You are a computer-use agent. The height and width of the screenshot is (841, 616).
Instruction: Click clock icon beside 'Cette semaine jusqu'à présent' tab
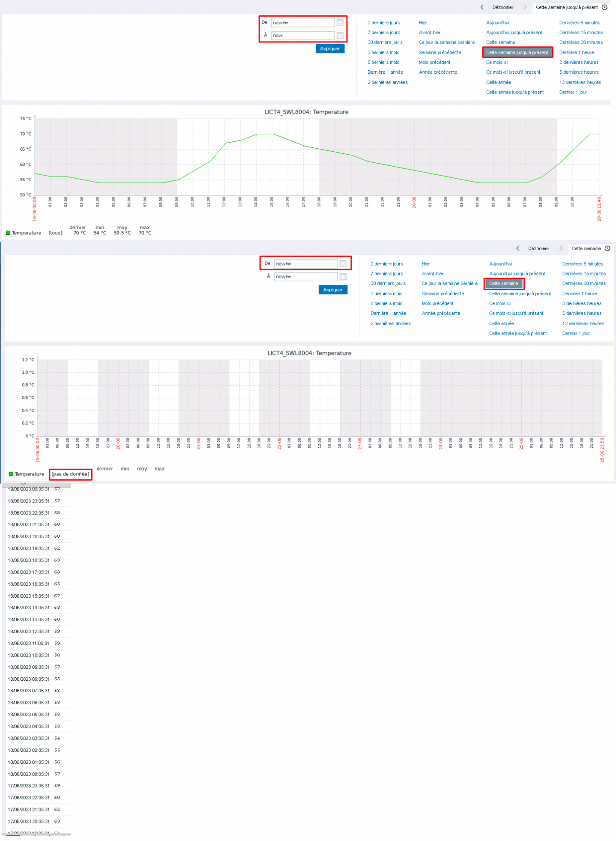pyautogui.click(x=604, y=7)
